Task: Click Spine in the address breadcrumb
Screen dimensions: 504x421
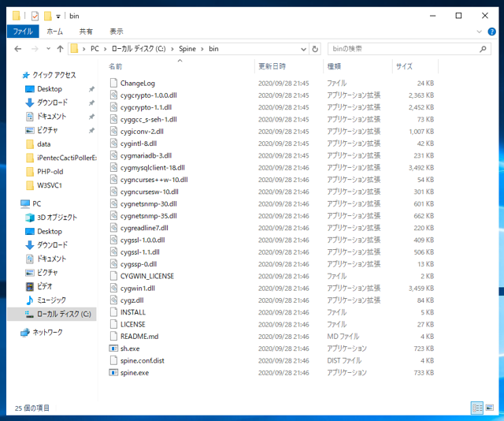Action: click(x=187, y=49)
